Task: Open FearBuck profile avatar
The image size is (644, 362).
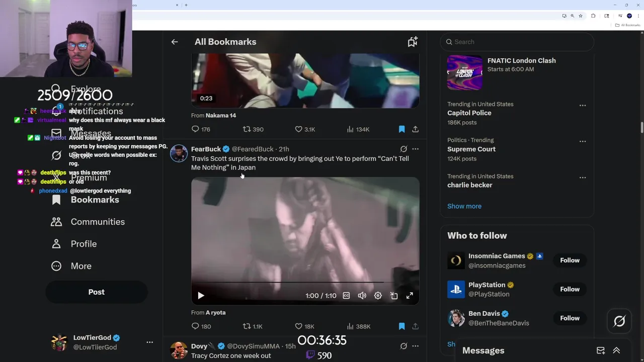Action: 179,153
